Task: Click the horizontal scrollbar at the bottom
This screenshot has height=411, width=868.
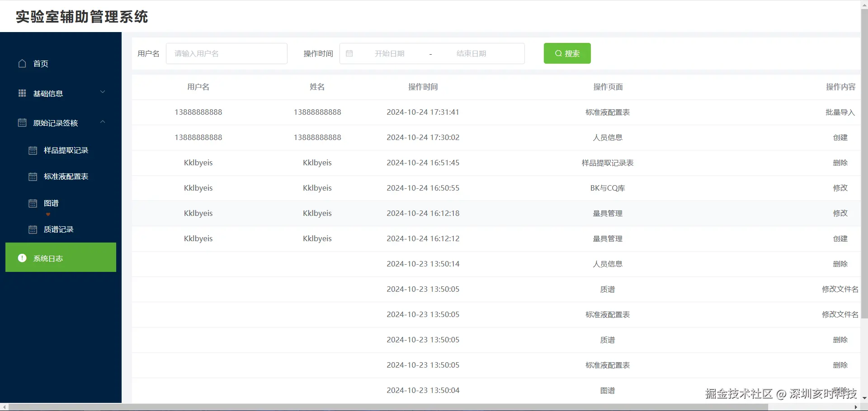Action: pos(389,407)
